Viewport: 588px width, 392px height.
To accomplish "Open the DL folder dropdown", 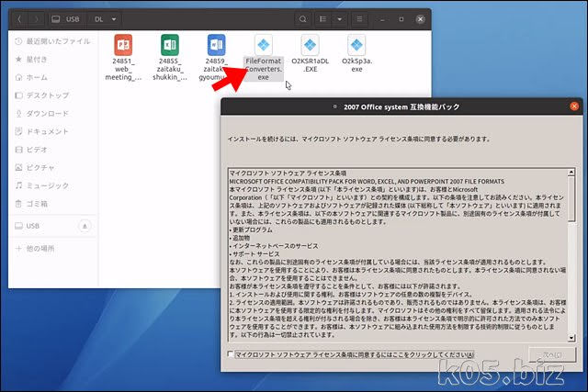I will click(x=104, y=19).
